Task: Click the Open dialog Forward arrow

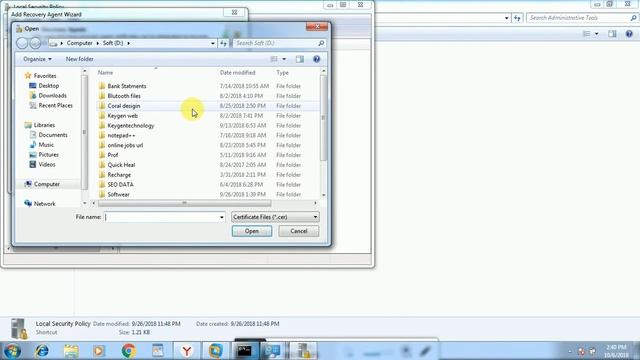Action: point(35,43)
